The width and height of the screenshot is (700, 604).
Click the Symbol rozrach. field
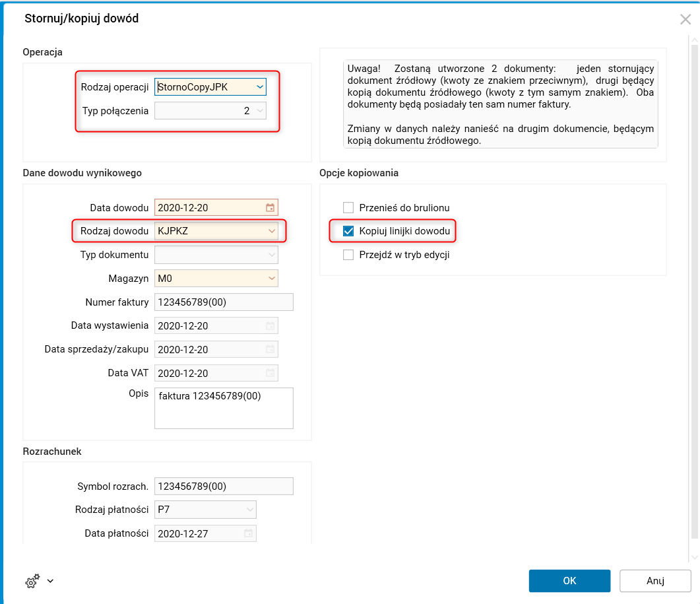(x=223, y=487)
